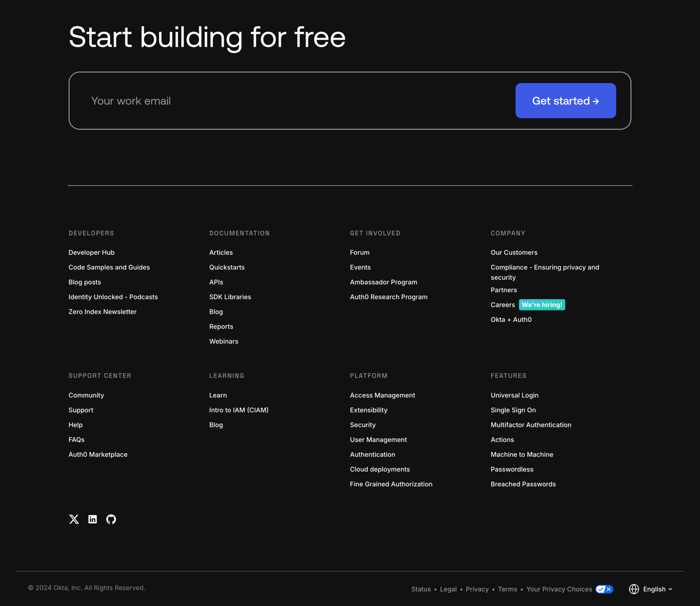Open Okta's X (Twitter) profile
The width and height of the screenshot is (700, 606).
(x=73, y=519)
